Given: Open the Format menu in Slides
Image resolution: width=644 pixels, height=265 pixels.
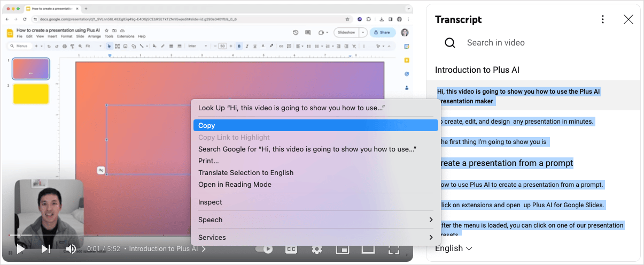Looking at the screenshot, I should (x=66, y=36).
